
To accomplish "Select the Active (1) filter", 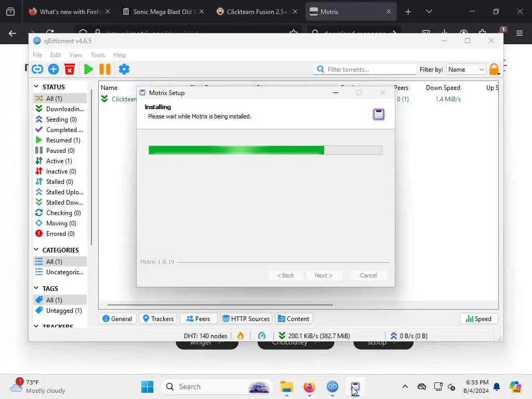I will [x=60, y=161].
